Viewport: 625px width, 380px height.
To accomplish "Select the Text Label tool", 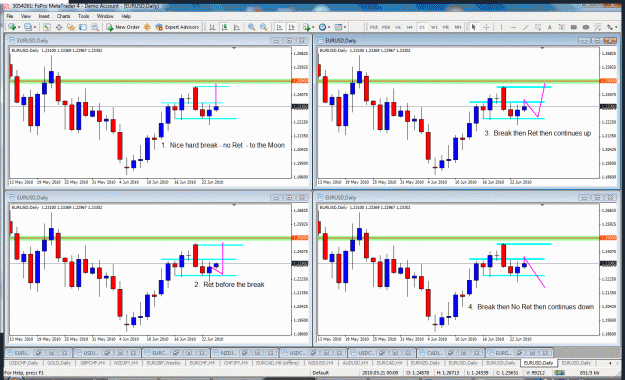I will click(x=562, y=27).
